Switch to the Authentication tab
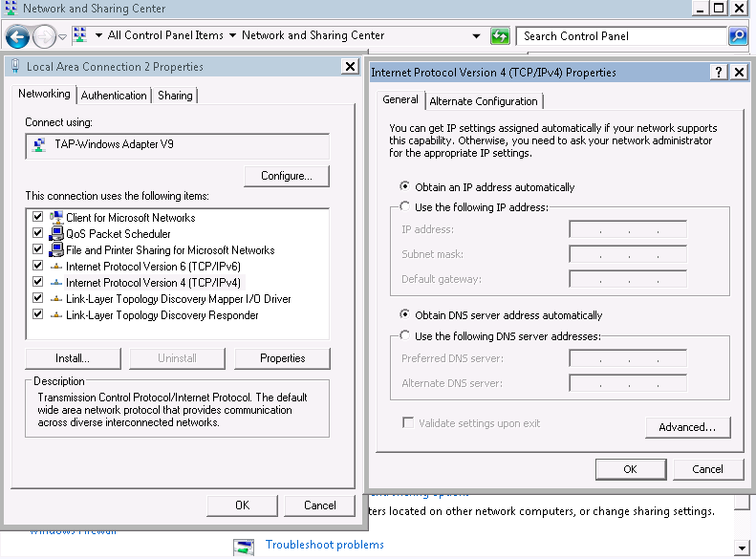The height and width of the screenshot is (559, 756). pos(114,96)
